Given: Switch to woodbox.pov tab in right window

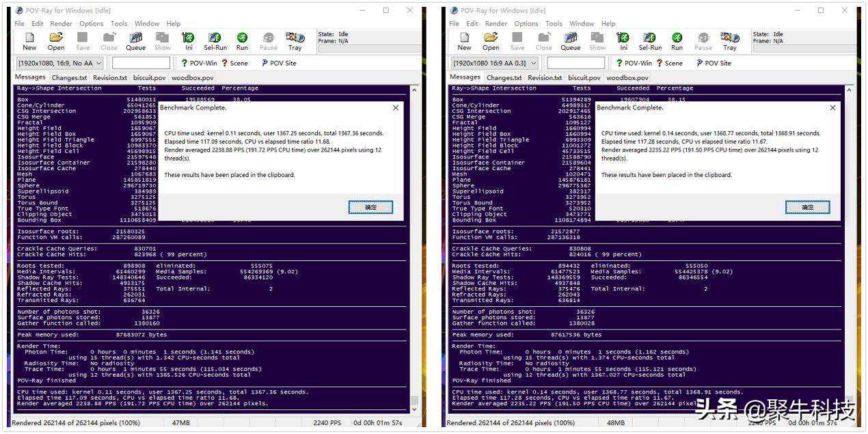Looking at the screenshot, I should [627, 78].
